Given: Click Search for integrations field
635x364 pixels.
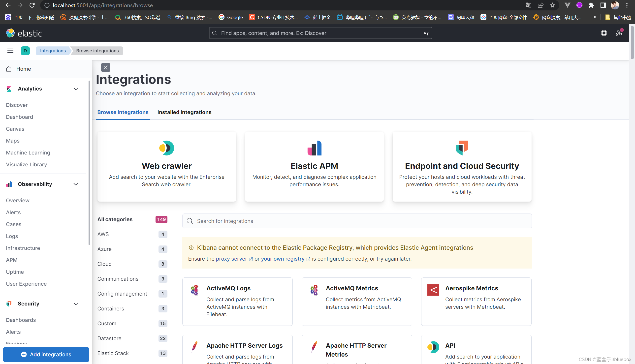Looking at the screenshot, I should pyautogui.click(x=357, y=221).
